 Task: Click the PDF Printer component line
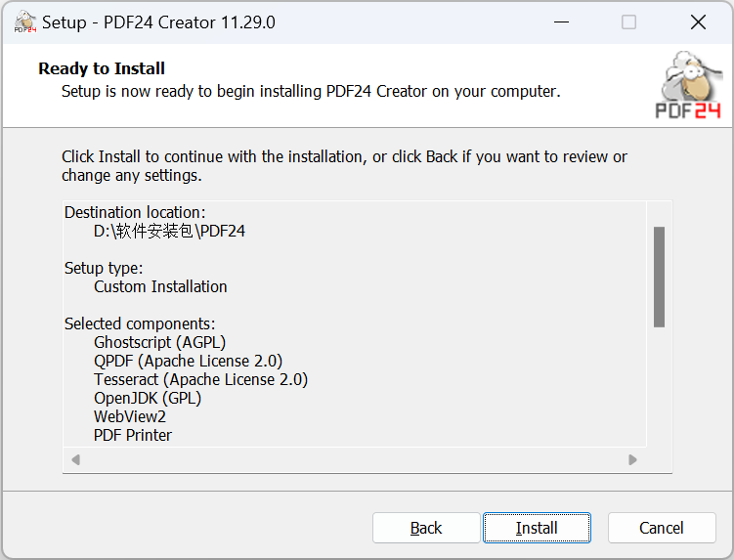click(133, 435)
